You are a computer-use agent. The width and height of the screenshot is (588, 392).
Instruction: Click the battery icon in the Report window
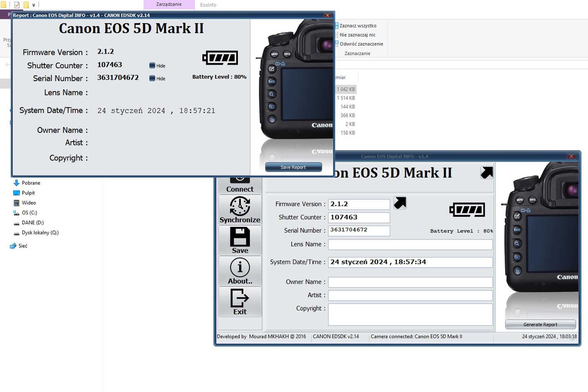click(x=220, y=58)
